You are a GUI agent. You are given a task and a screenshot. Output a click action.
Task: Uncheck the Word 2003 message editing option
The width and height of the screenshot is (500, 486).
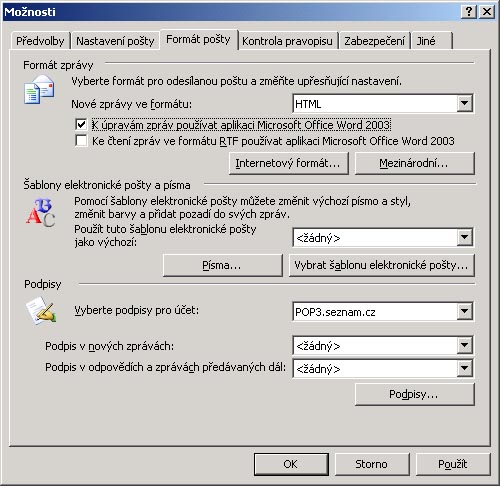pyautogui.click(x=81, y=125)
